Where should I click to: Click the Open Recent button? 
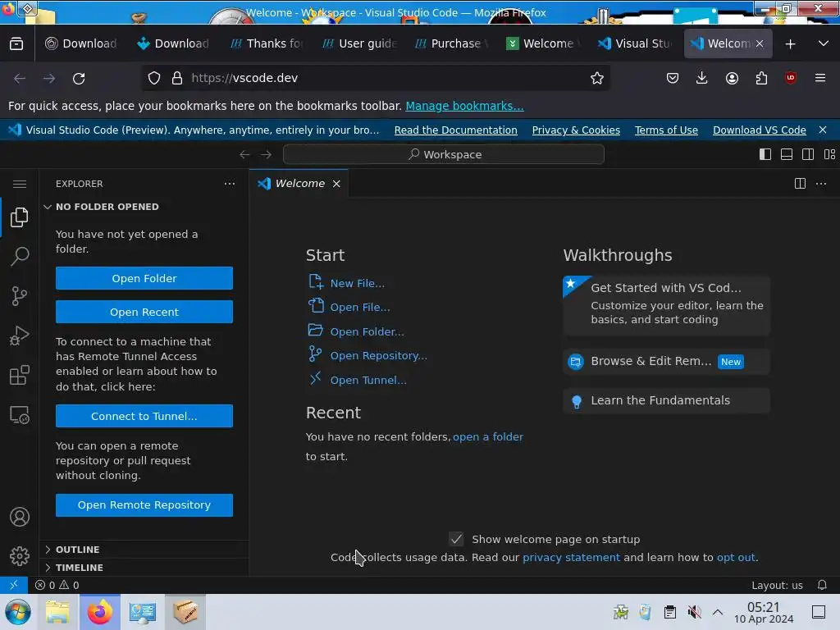click(x=144, y=312)
